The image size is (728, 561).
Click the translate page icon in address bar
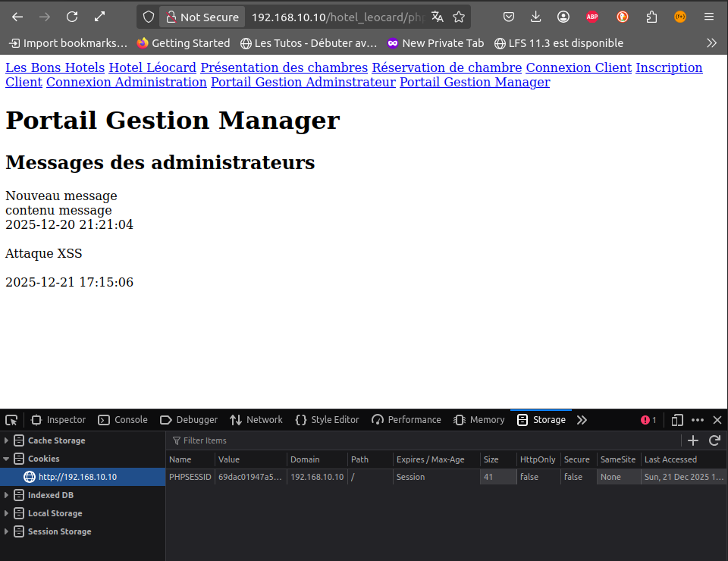click(x=437, y=17)
